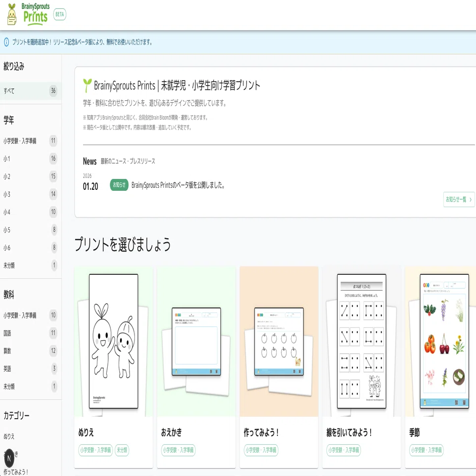Click the ぬりえ card title
The height and width of the screenshot is (476, 476).
click(x=86, y=433)
